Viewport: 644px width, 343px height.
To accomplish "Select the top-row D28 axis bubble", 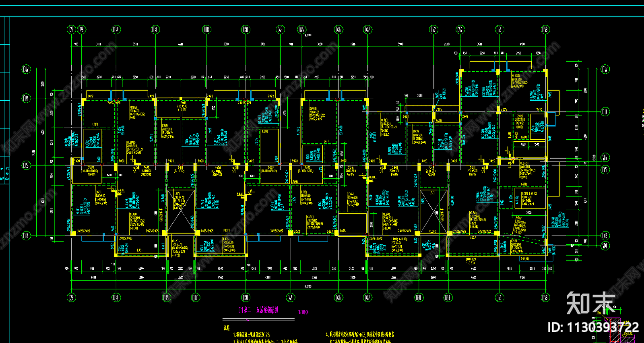I will 71,29.
